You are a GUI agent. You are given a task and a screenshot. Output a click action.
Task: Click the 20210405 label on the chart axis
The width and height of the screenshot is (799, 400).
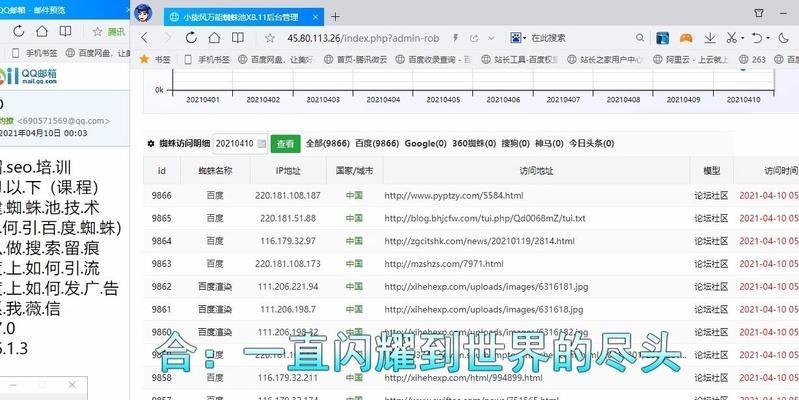443,100
